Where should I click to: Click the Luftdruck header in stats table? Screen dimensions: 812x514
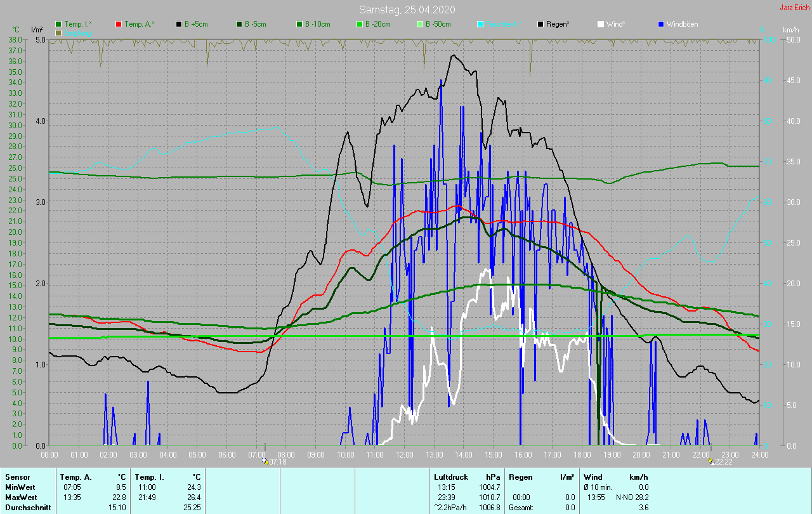tap(450, 477)
